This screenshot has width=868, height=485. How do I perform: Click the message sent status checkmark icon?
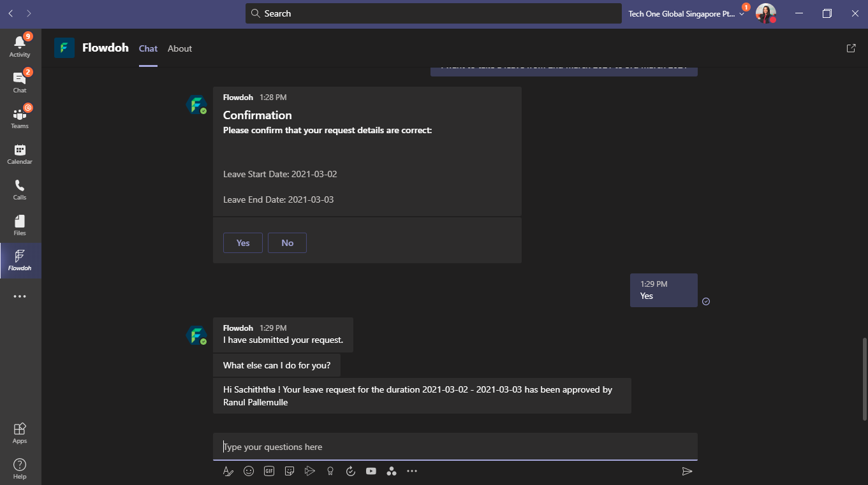706,301
